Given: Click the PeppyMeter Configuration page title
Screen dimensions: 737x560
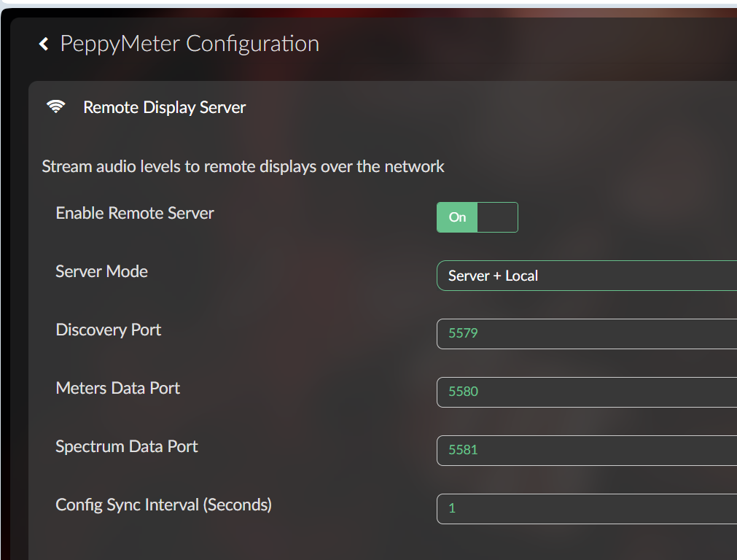Looking at the screenshot, I should pyautogui.click(x=190, y=44).
